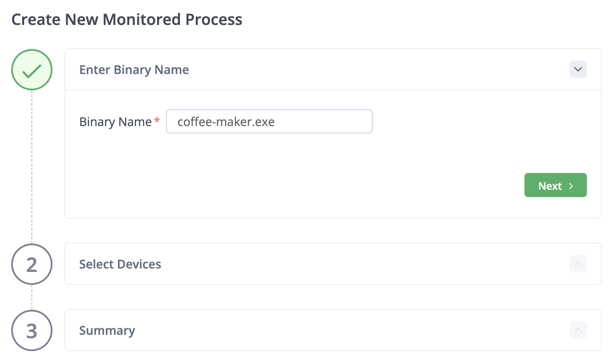Click dashed connector between steps one and two
The width and height of the screenshot is (611, 364).
[32, 167]
